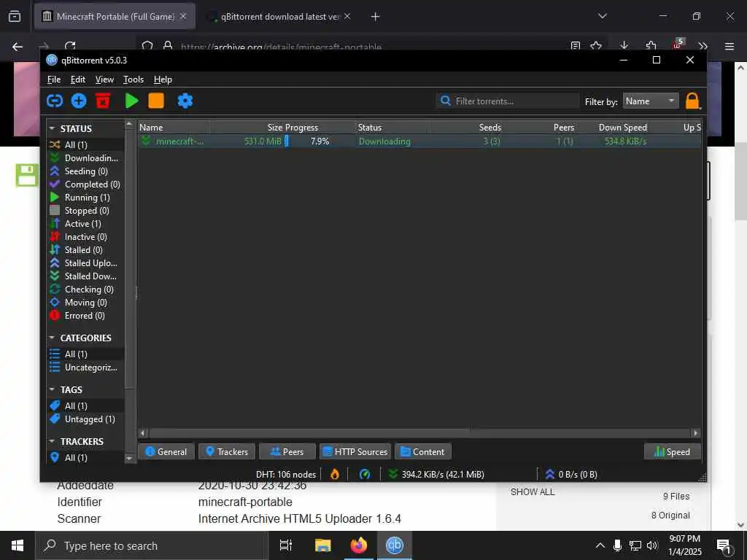Select the minecraft torrent row
747x560 pixels.
(419, 141)
